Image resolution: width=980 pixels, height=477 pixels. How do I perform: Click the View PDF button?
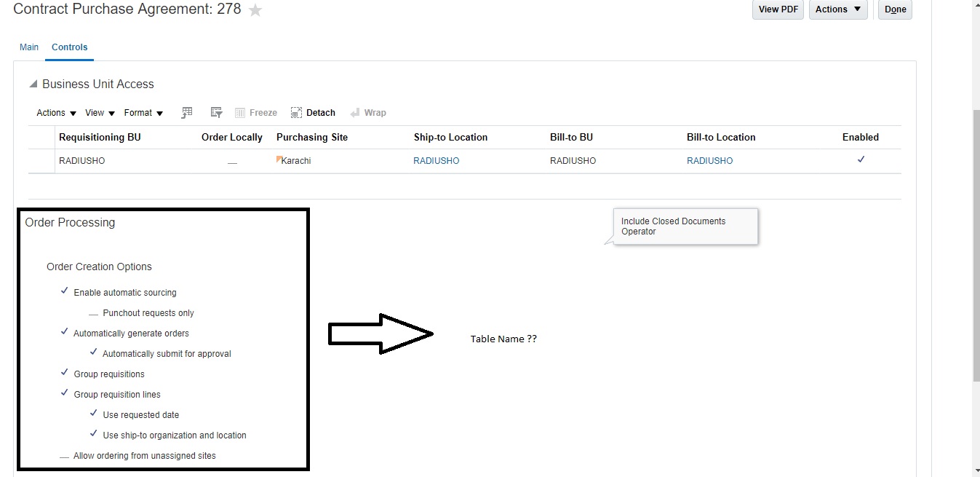(778, 9)
